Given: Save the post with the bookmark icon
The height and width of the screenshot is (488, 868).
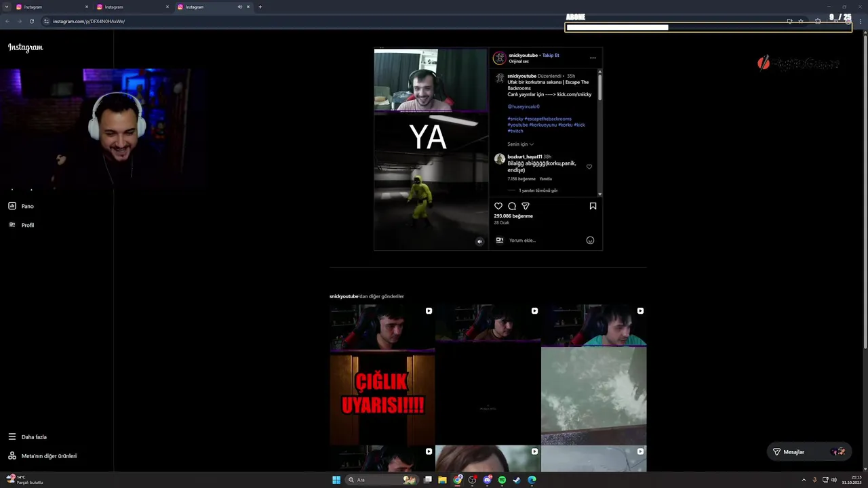Looking at the screenshot, I should [x=593, y=206].
